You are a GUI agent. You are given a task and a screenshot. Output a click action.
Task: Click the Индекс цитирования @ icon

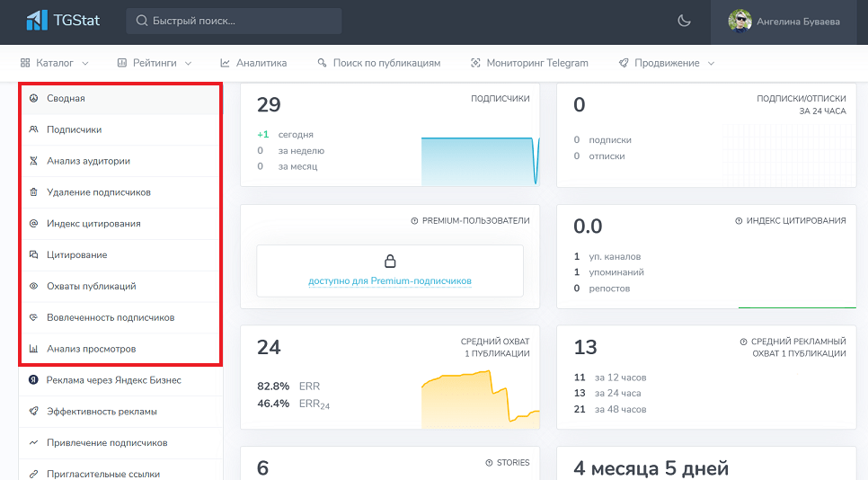(x=33, y=224)
